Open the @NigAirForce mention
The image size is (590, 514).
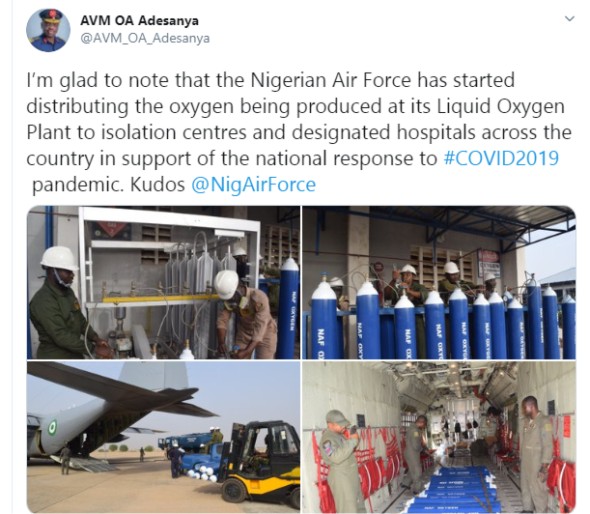click(x=253, y=185)
